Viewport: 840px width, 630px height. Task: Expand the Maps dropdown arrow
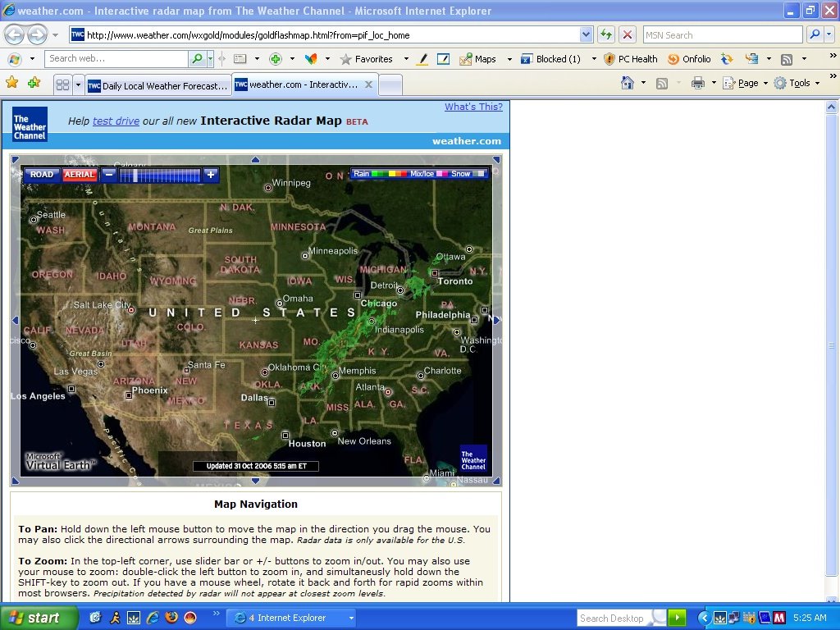tap(509, 59)
